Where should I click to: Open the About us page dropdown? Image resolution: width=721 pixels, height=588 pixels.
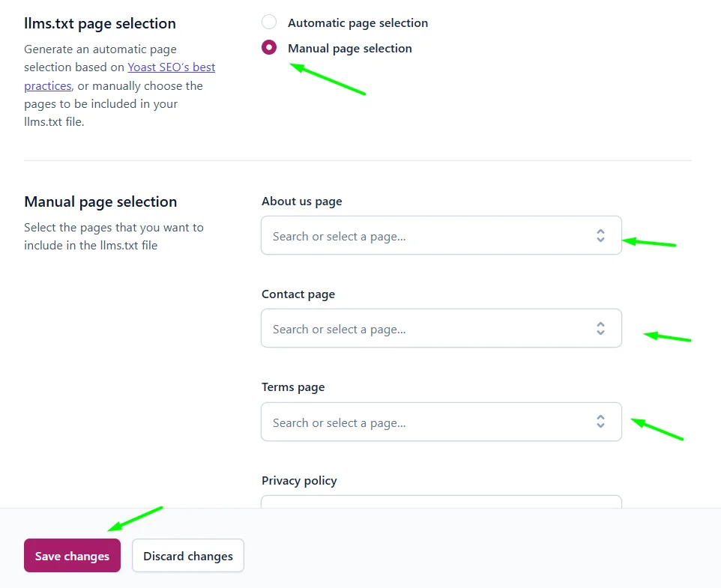point(441,234)
